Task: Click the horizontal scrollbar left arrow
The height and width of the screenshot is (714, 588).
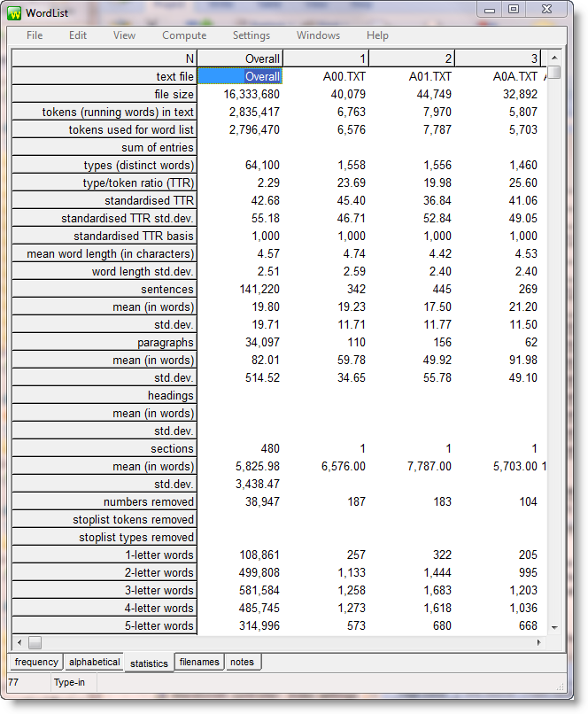Action: click(x=19, y=642)
